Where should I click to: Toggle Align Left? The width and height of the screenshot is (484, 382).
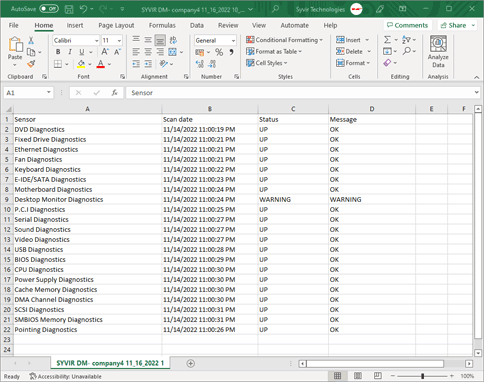click(x=136, y=52)
